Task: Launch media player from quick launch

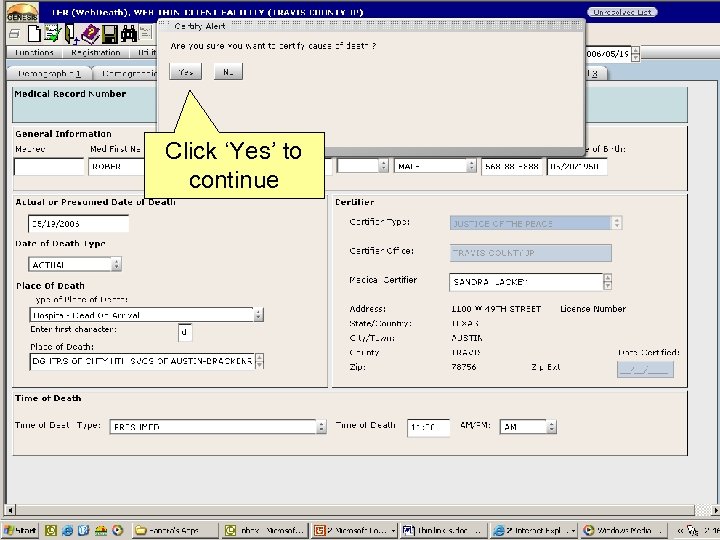Action: click(118, 531)
